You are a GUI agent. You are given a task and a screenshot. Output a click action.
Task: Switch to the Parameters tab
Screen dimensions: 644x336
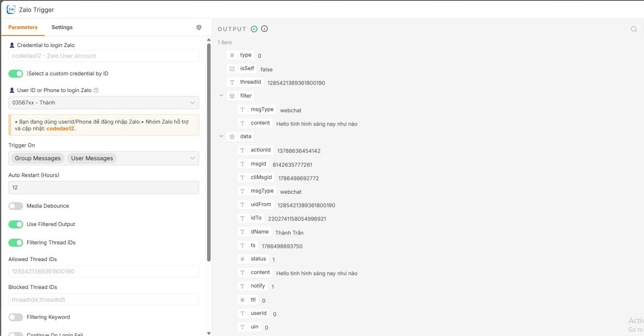[23, 27]
